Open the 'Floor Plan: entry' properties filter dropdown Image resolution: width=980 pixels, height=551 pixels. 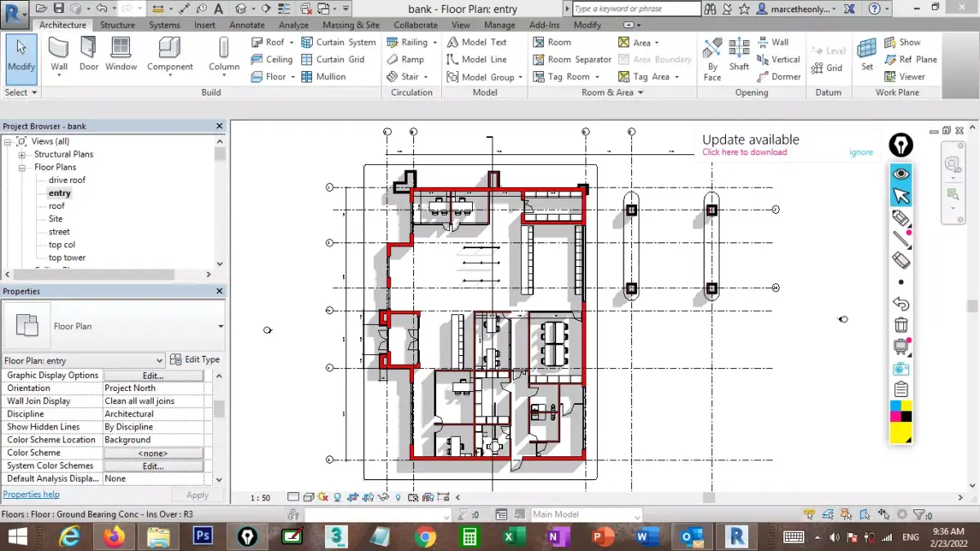click(159, 360)
